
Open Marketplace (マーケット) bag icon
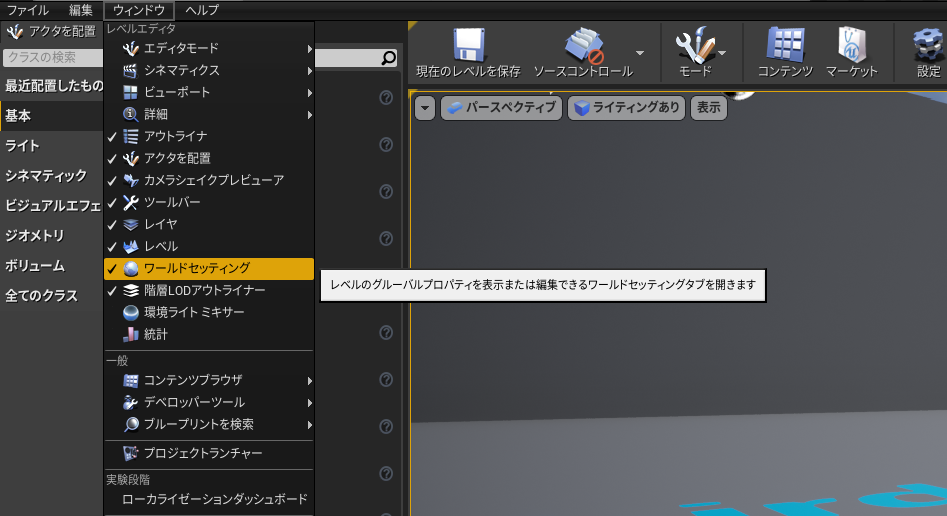(852, 45)
